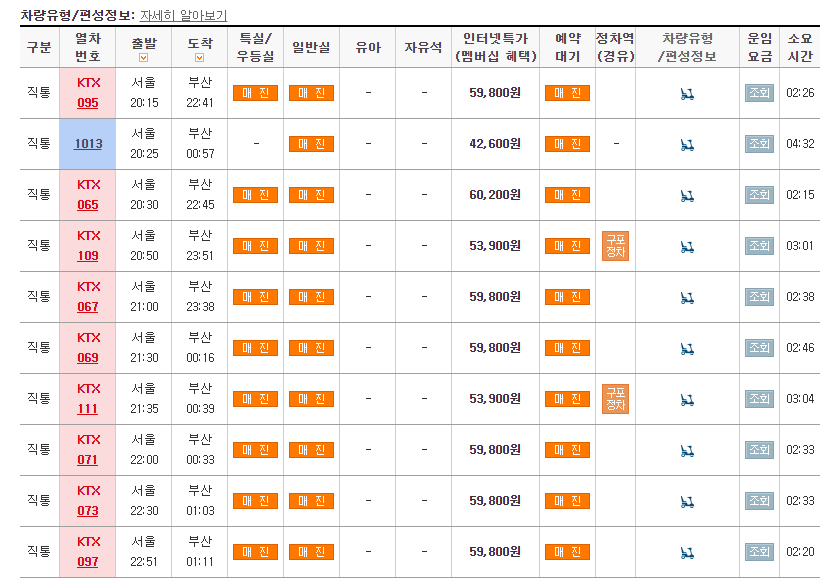
Task: Click the 소요시간 column header
Action: 800,47
